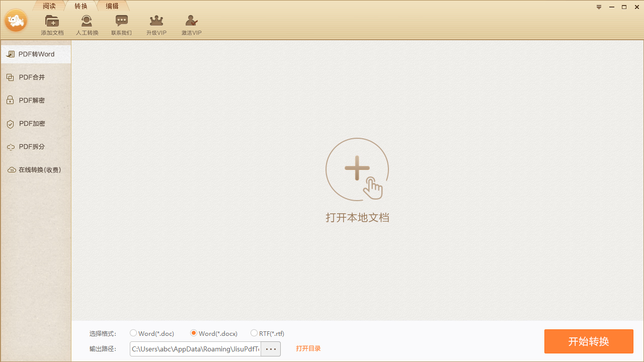The height and width of the screenshot is (362, 644).
Task: Click the 激活VIP toolbar icon
Action: (x=191, y=24)
